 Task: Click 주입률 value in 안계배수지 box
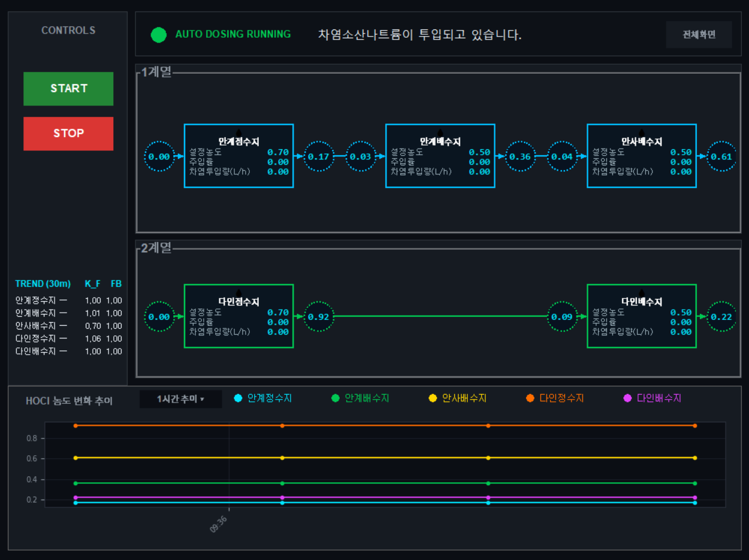click(x=479, y=162)
